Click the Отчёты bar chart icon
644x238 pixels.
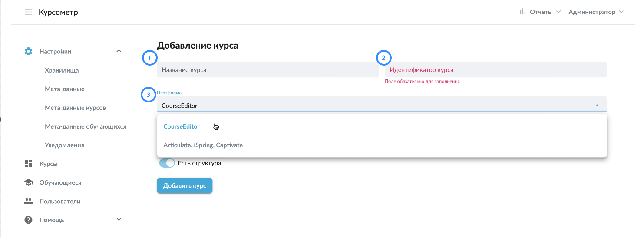523,12
